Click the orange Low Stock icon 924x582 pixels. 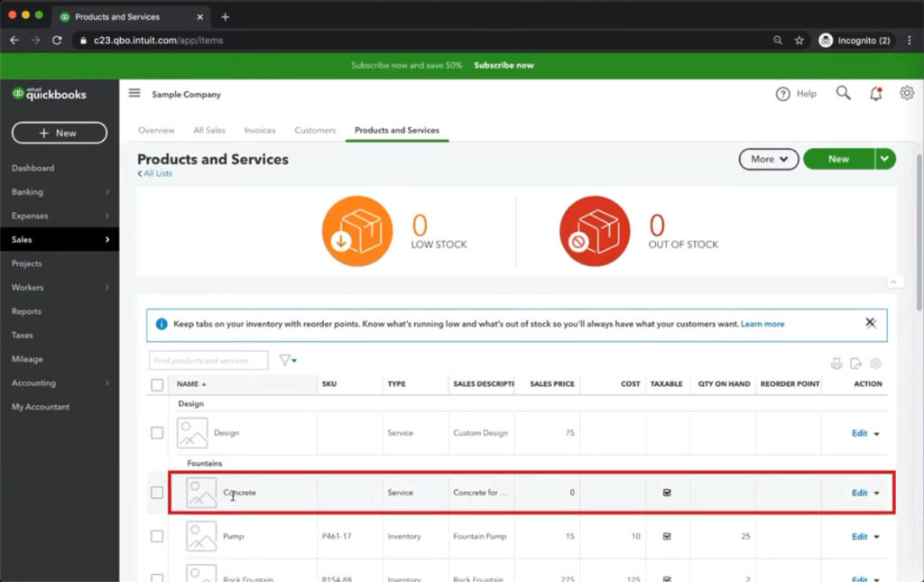pos(357,231)
